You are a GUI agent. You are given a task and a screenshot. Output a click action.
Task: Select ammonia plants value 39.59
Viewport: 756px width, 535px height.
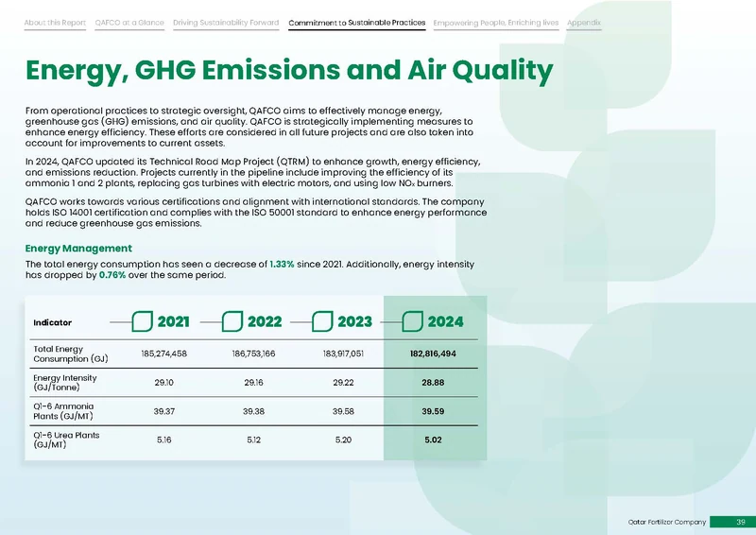(433, 411)
